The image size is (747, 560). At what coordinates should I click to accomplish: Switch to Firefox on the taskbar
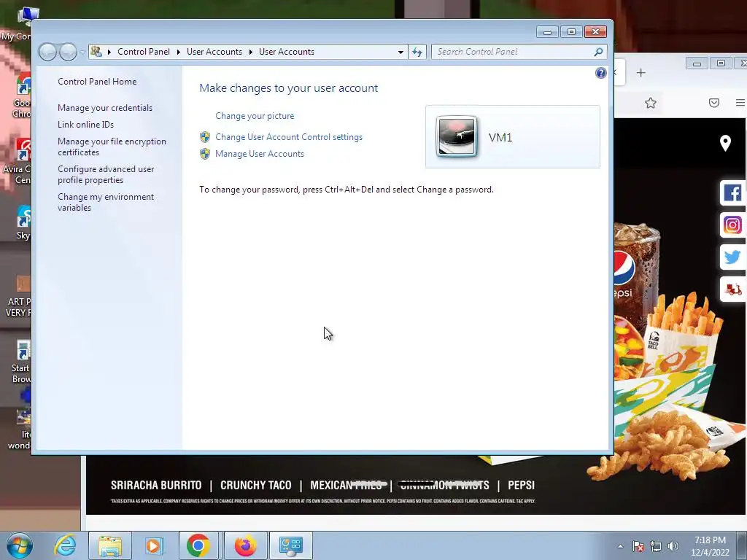click(245, 545)
